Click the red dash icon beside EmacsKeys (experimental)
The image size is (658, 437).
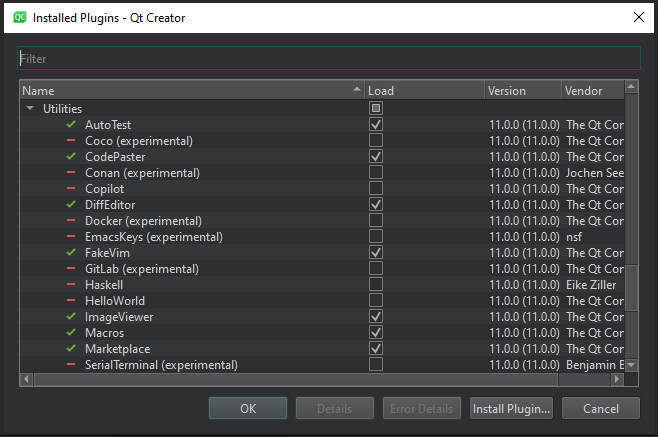pyautogui.click(x=71, y=236)
